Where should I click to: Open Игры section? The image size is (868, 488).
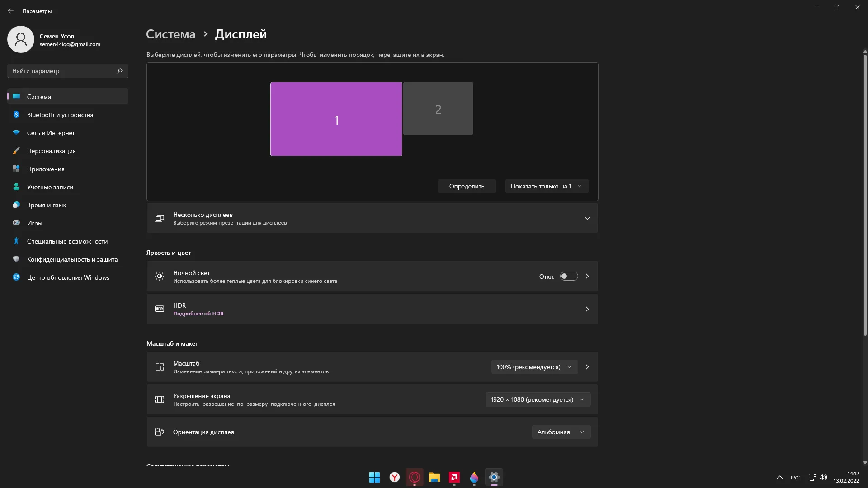tap(68, 223)
